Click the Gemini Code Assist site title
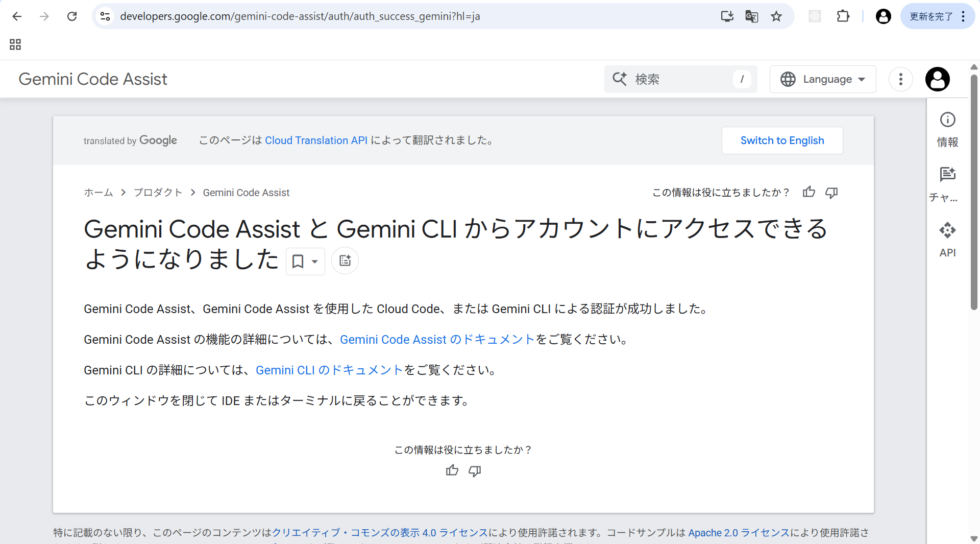980x544 pixels. click(93, 79)
